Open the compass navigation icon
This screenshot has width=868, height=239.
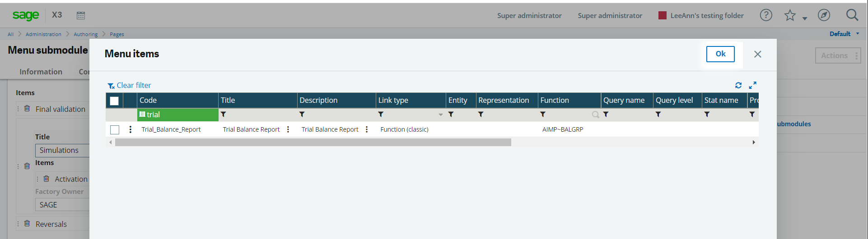point(824,15)
